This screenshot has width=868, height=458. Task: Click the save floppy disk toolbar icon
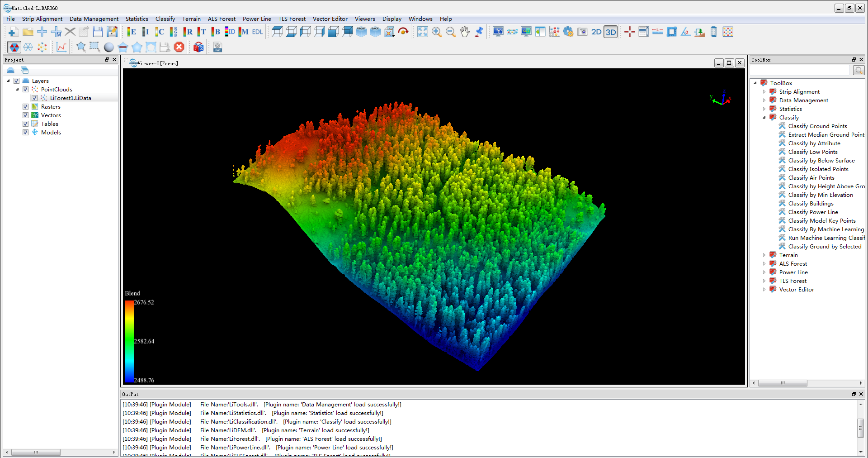coord(98,32)
